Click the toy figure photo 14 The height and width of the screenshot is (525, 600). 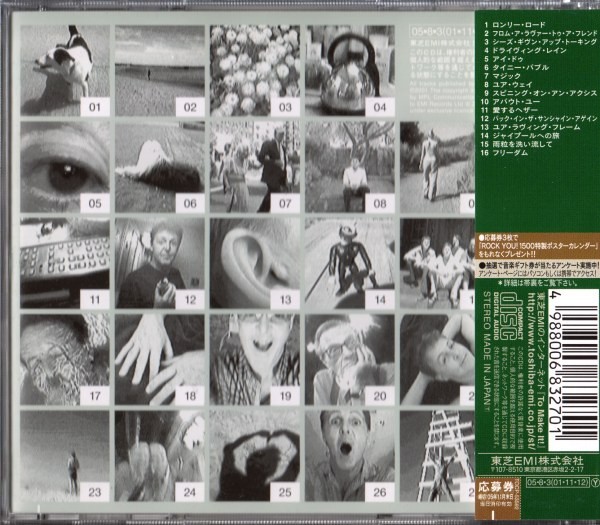350,263
